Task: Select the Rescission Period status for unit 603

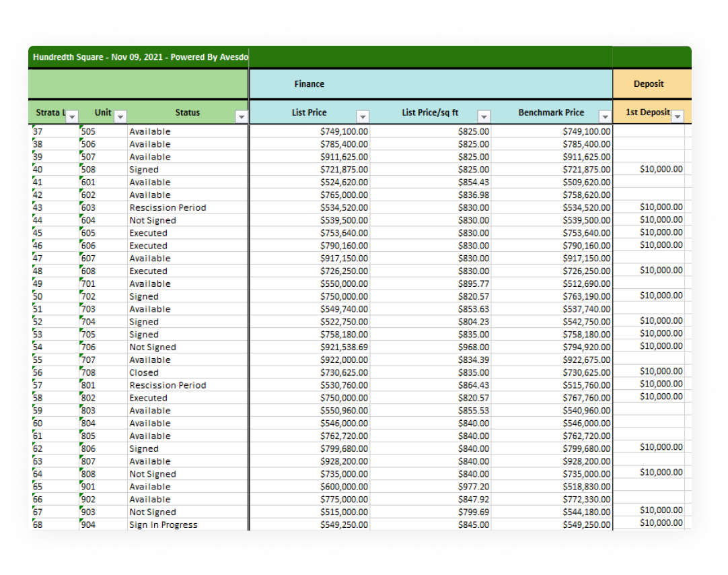Action: click(188, 207)
